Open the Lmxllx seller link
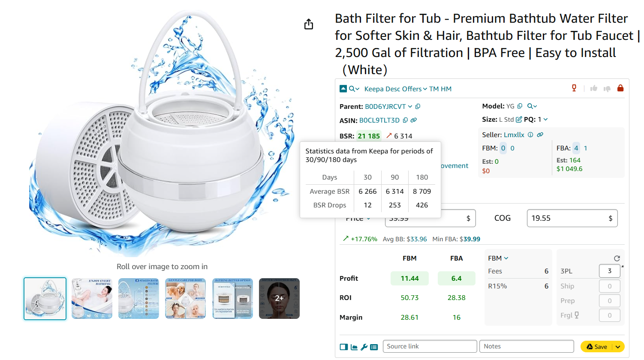Viewport: 644px width, 360px height. tap(514, 135)
